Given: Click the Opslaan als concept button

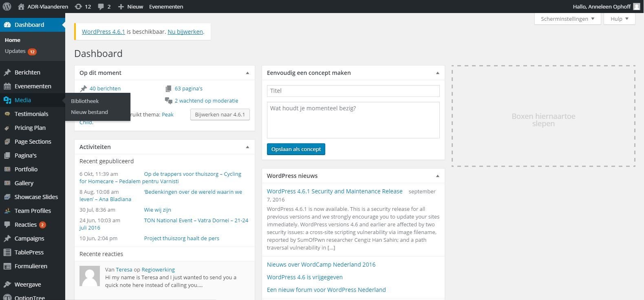Looking at the screenshot, I should click(x=296, y=149).
